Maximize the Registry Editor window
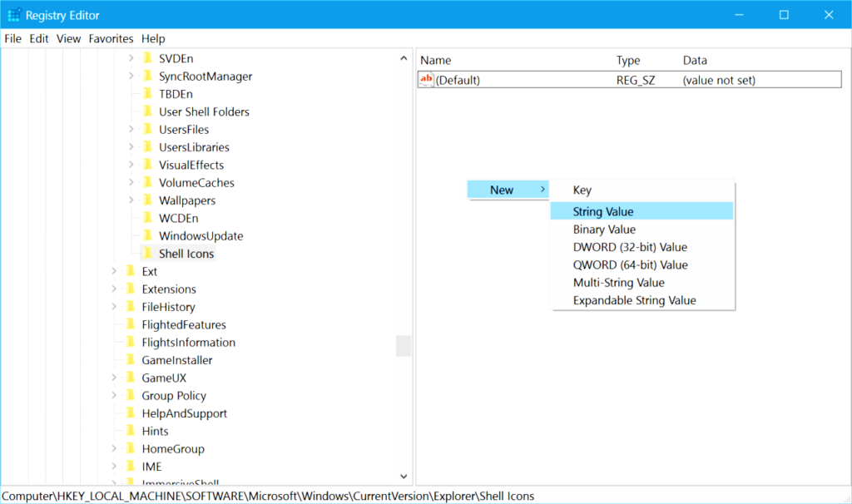Image resolution: width=852 pixels, height=504 pixels. pyautogui.click(x=784, y=15)
